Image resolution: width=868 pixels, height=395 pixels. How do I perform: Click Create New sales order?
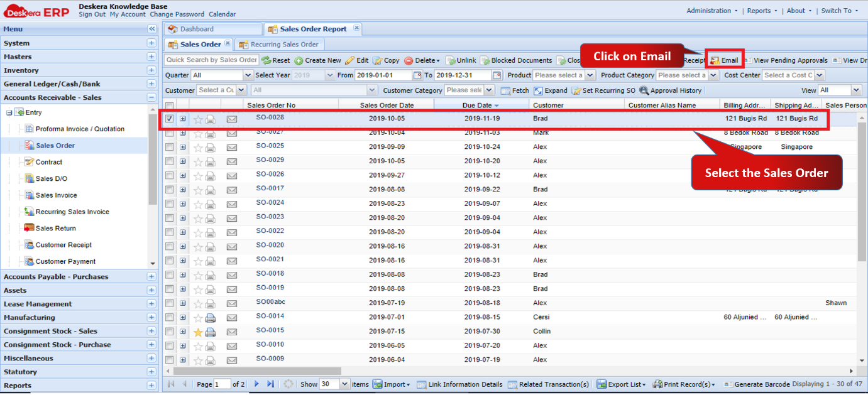click(318, 60)
